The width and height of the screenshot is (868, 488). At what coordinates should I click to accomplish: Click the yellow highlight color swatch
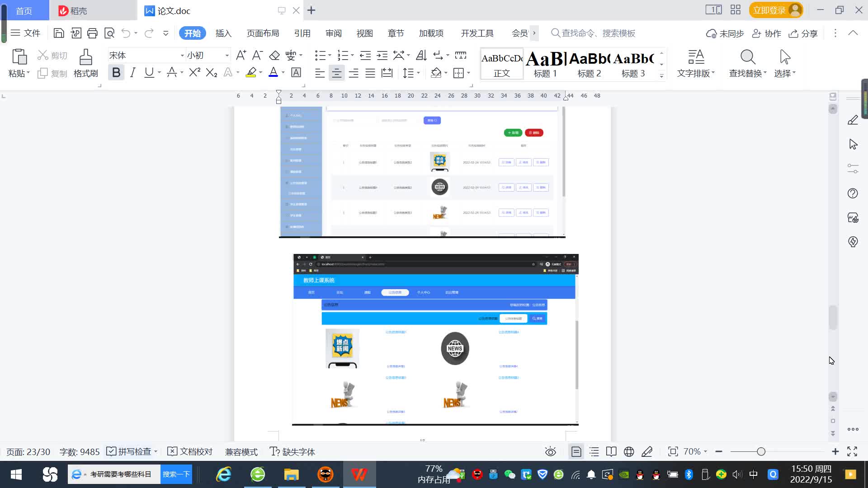tap(251, 72)
